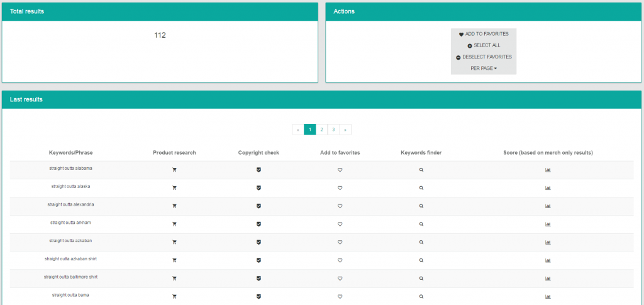Viewport: 644px width, 305px height.
Task: Go to results page 2
Action: click(x=321, y=130)
